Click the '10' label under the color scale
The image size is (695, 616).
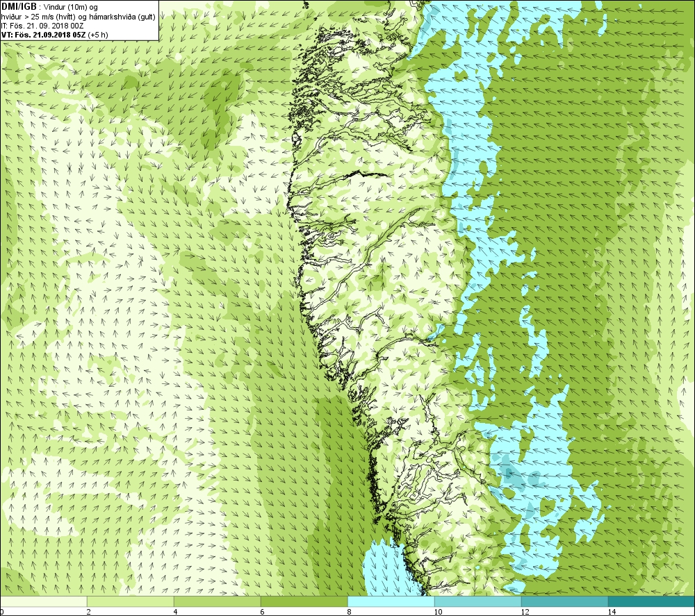coord(438,612)
